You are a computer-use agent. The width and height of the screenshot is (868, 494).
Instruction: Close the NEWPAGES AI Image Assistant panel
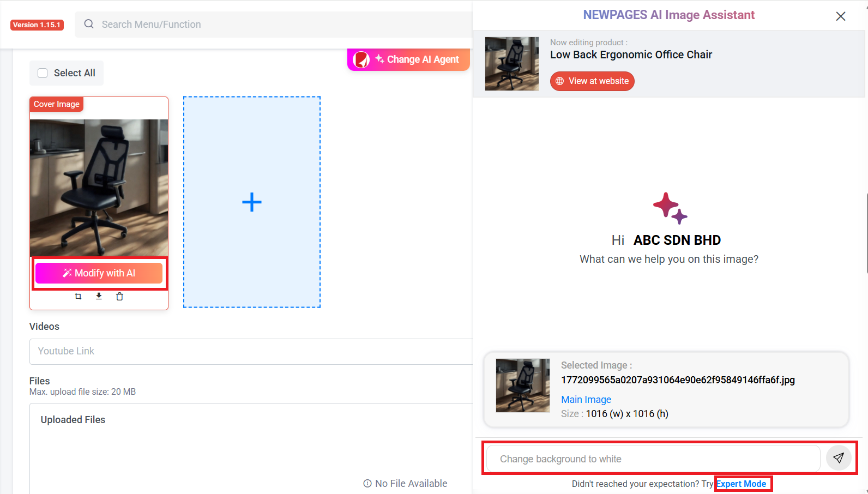[x=841, y=16]
